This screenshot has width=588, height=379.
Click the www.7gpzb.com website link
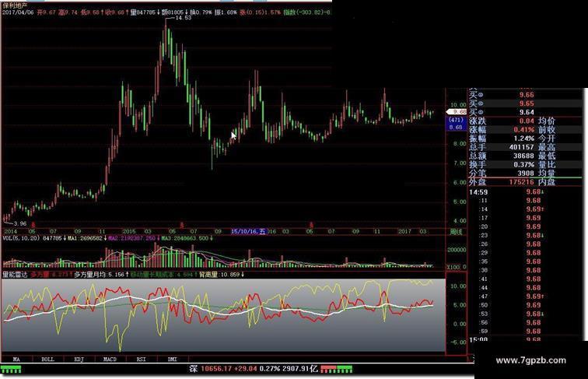click(x=530, y=360)
